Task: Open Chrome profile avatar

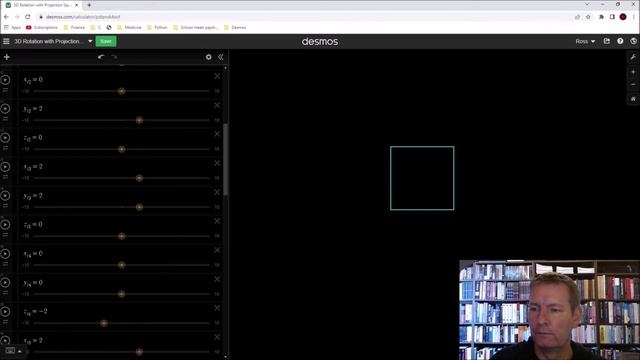Action: [x=623, y=17]
